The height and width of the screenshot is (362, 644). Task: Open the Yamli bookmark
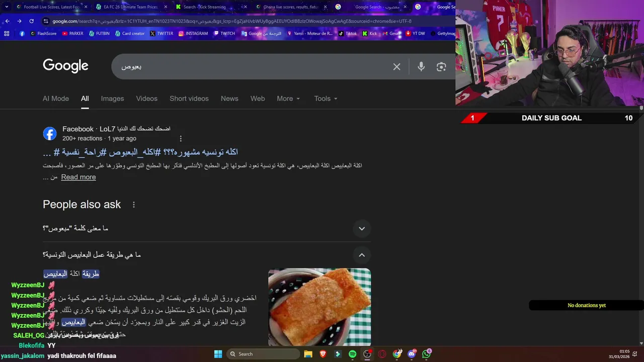pos(309,34)
